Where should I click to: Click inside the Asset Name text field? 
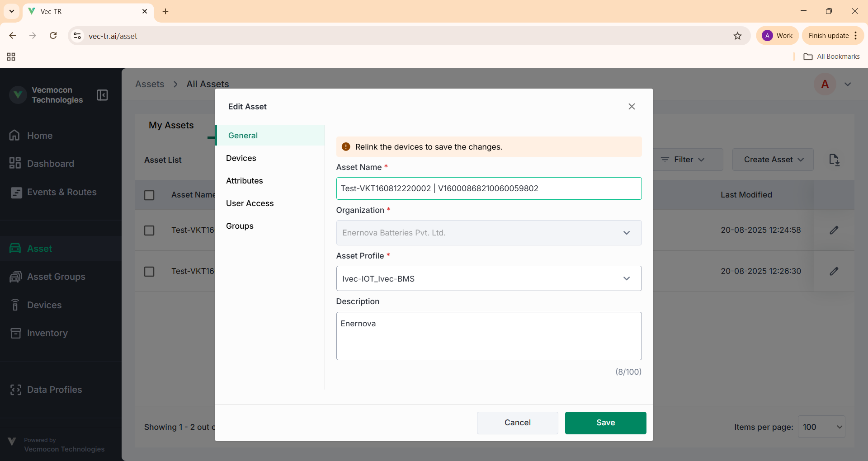pyautogui.click(x=488, y=188)
